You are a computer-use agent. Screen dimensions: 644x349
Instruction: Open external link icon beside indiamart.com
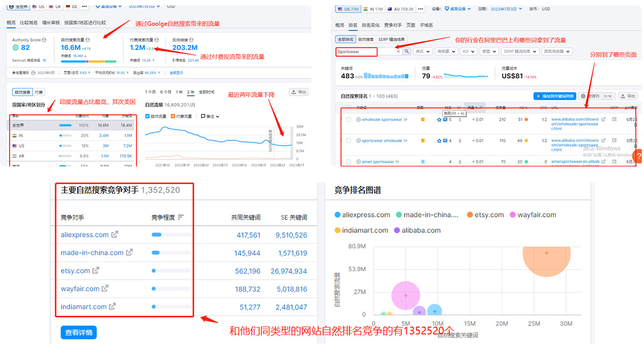pos(113,307)
